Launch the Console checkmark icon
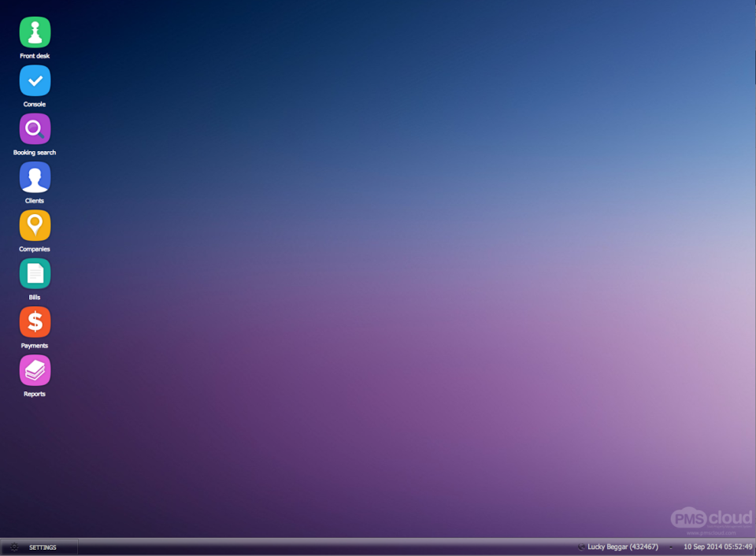Viewport: 756px width, 556px height. (x=35, y=80)
